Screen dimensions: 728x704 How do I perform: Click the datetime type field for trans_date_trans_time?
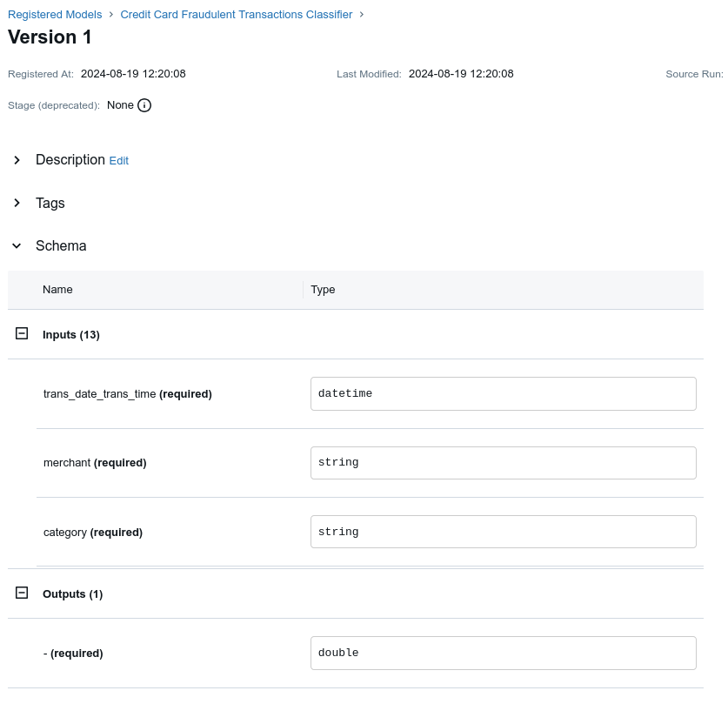pos(504,394)
